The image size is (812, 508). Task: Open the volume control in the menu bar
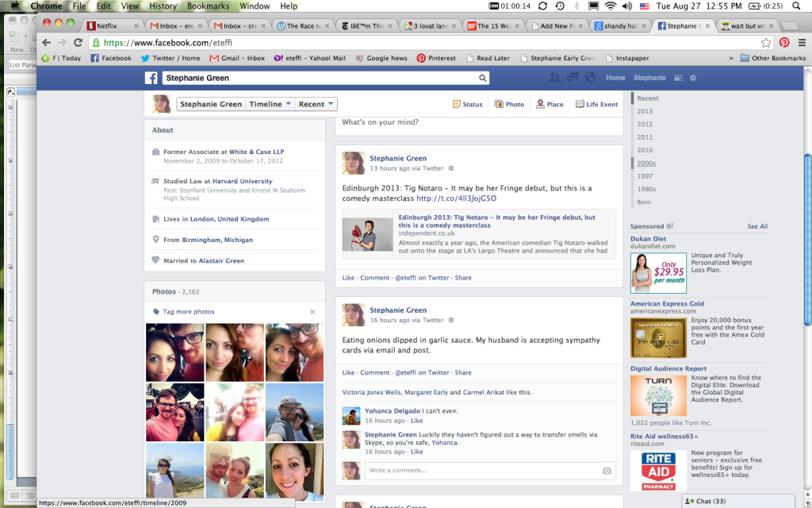(x=626, y=6)
